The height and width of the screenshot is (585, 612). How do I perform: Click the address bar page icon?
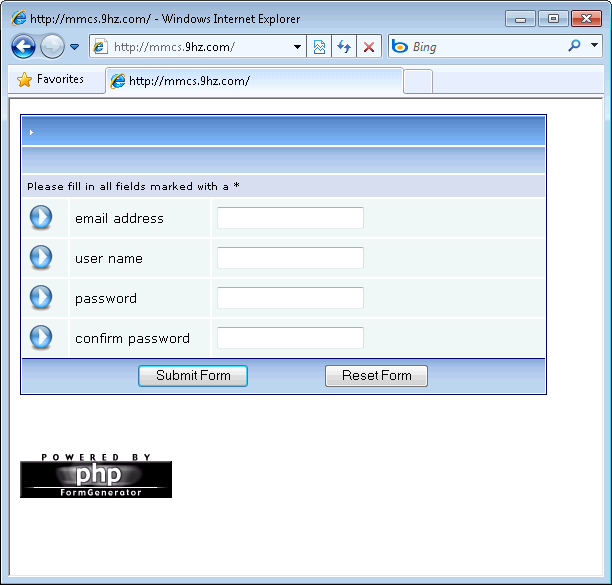click(100, 47)
